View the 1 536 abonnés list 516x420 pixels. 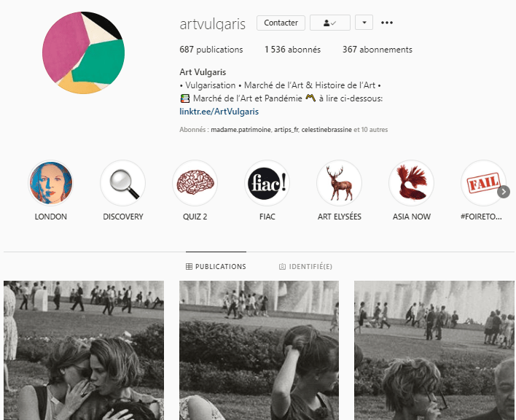click(x=292, y=50)
